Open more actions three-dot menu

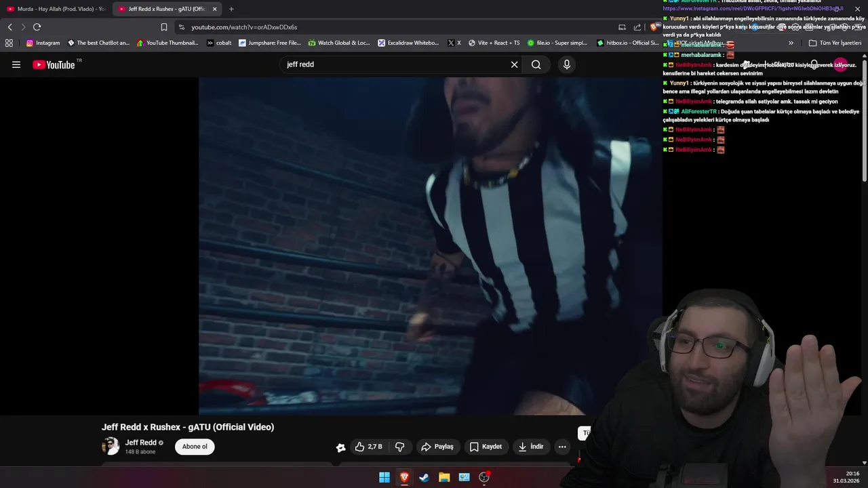tap(562, 447)
